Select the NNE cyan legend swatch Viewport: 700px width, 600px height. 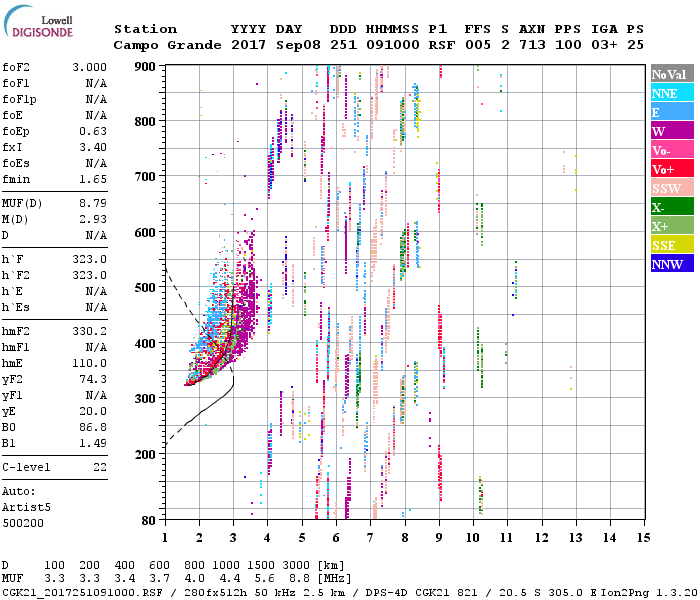672,93
